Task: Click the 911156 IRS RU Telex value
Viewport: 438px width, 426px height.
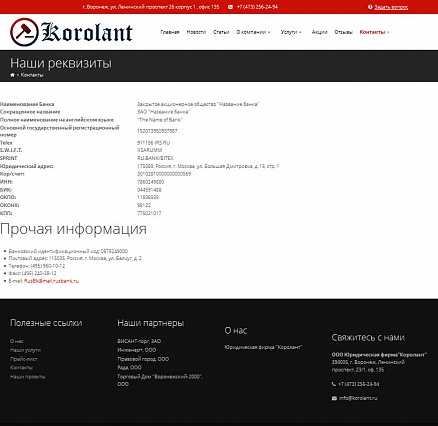Action: tap(153, 143)
